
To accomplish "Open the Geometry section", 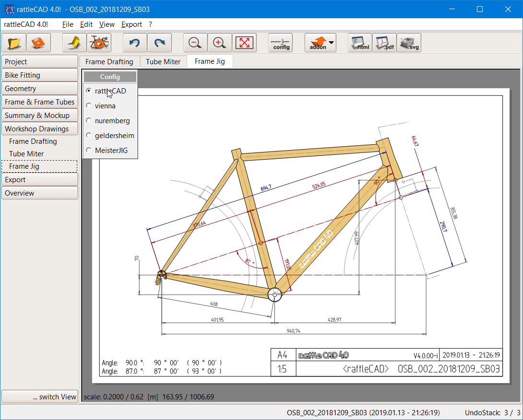I will click(x=40, y=89).
